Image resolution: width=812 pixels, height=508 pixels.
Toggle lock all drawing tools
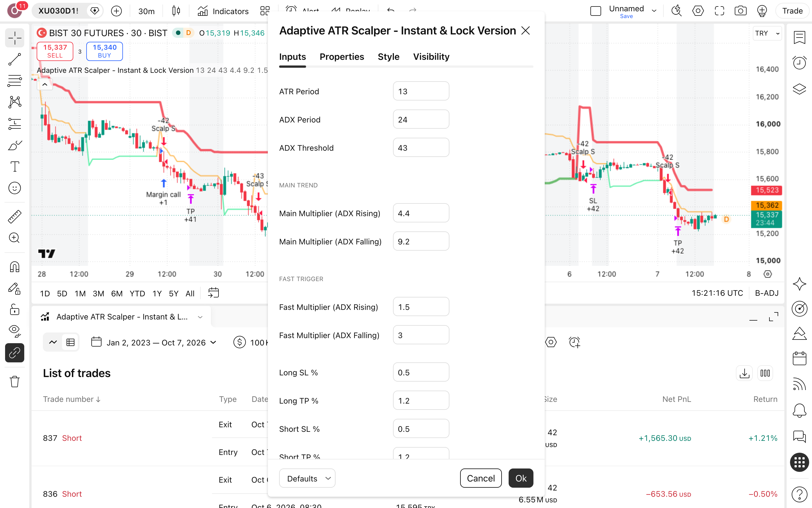(x=14, y=310)
